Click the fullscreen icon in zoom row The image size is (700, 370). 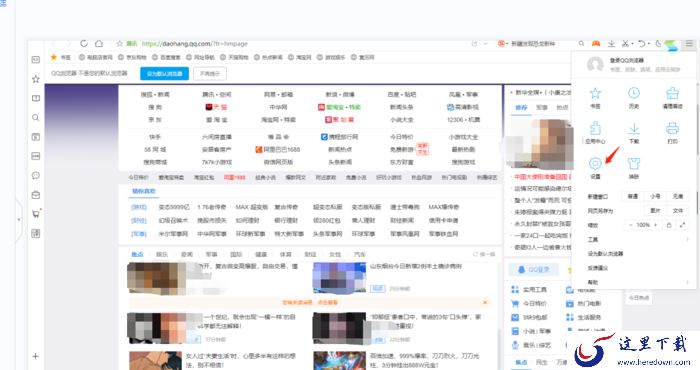click(x=682, y=225)
